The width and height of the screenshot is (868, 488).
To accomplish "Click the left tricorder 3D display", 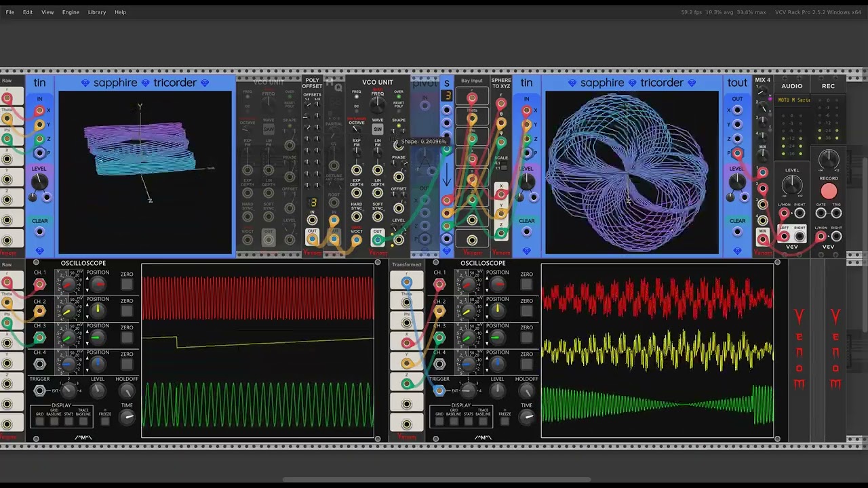I will (145, 172).
